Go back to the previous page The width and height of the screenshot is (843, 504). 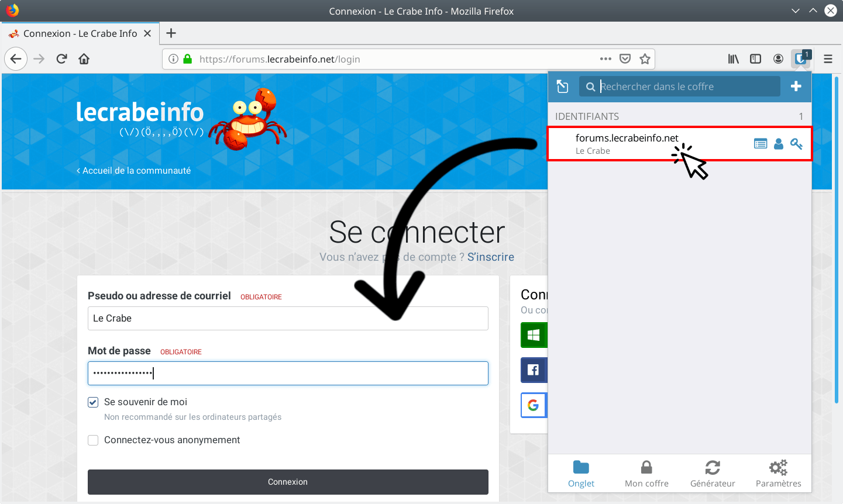click(x=16, y=59)
